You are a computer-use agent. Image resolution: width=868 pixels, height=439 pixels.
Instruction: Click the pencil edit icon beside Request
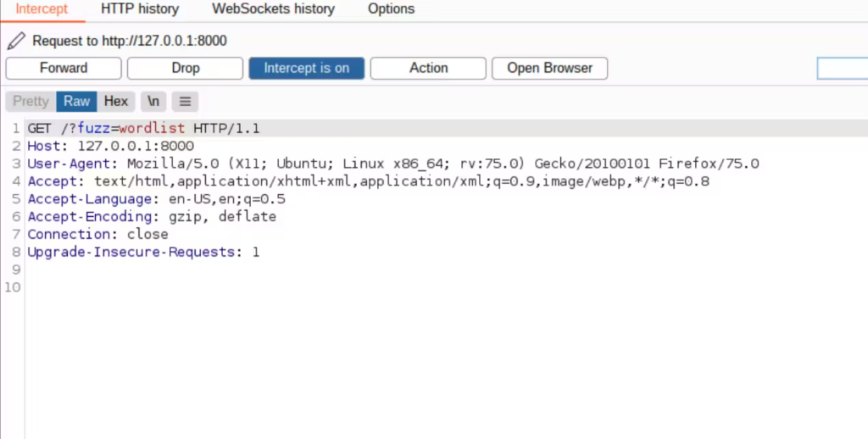[16, 41]
